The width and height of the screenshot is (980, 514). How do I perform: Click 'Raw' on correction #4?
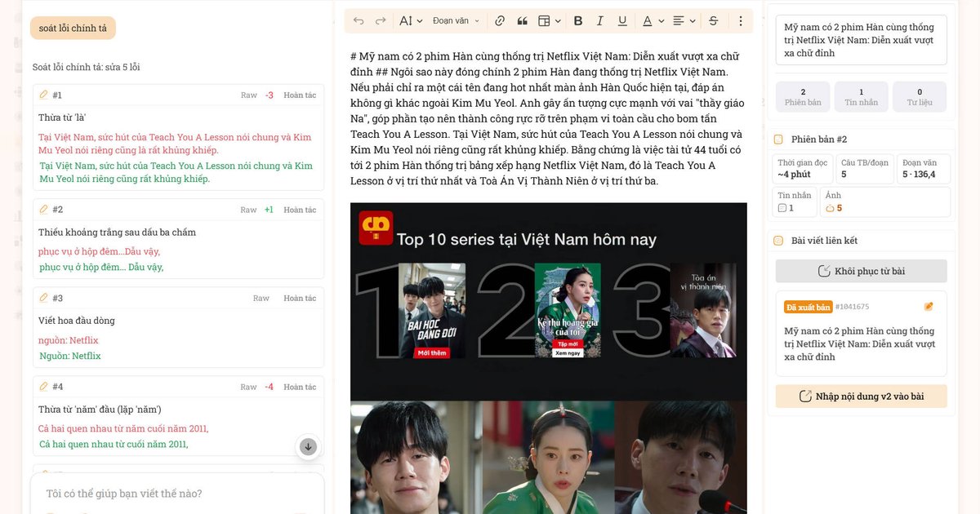pyautogui.click(x=249, y=387)
